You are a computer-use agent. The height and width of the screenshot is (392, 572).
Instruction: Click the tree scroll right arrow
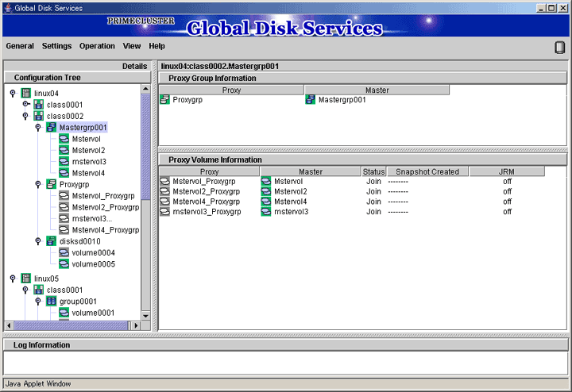coord(136,325)
